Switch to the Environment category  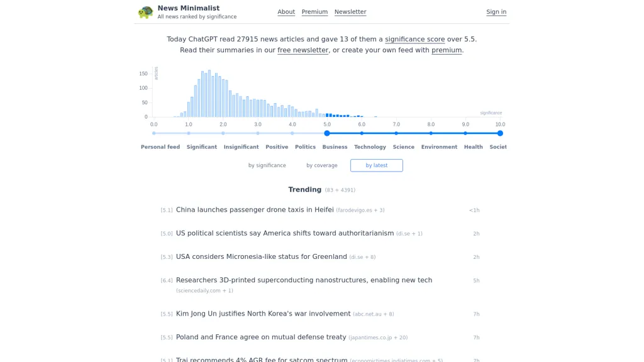439,147
